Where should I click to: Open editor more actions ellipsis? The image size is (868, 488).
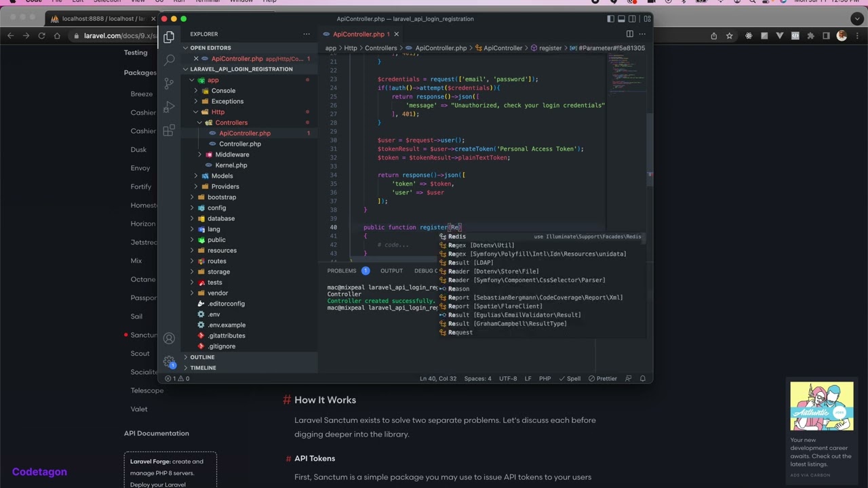[642, 34]
